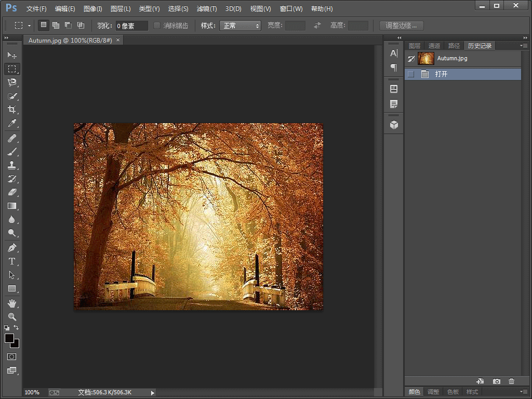Screen dimensions: 532x399
Task: Expand the tools panel double arrows
Action: click(6, 37)
